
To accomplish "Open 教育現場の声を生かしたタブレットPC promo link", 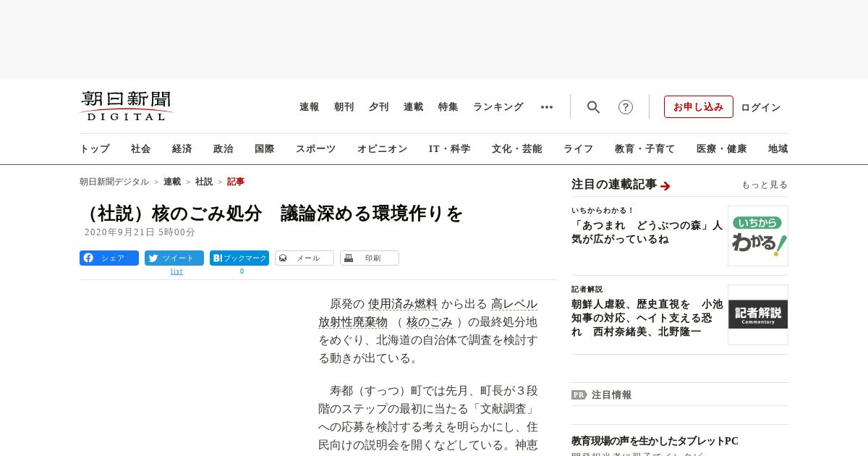I will 655,441.
